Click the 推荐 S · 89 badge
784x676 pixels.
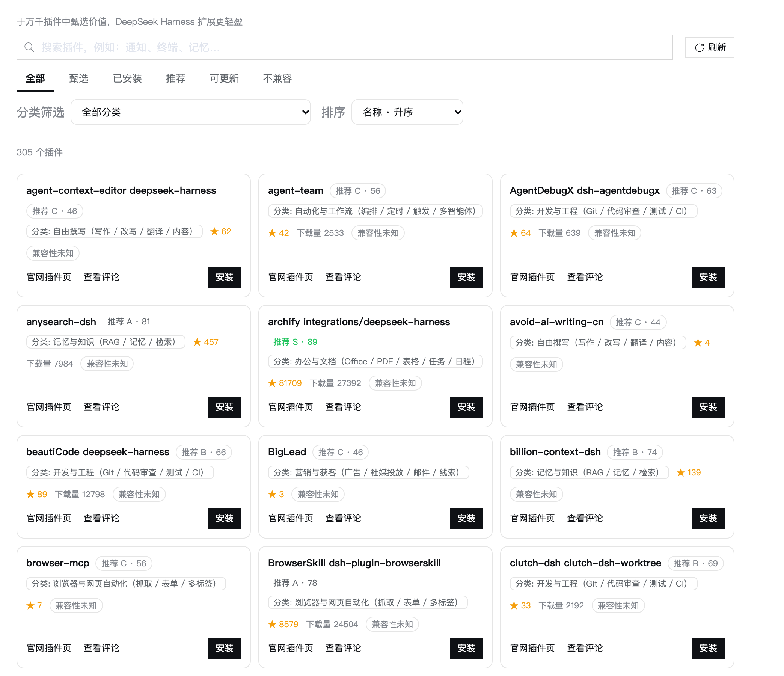pos(295,342)
